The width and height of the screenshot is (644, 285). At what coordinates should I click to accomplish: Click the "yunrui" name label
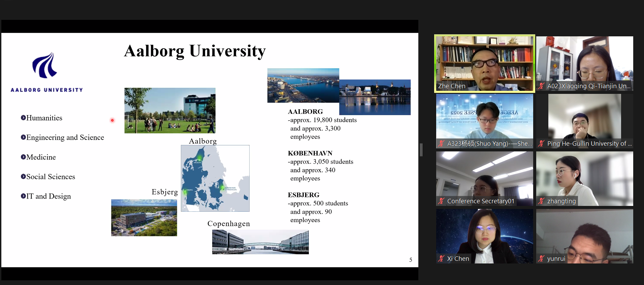click(556, 259)
